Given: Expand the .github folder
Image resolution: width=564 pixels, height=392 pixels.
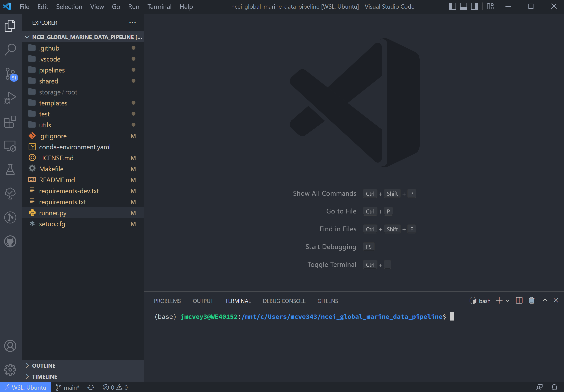Looking at the screenshot, I should 83,48.
